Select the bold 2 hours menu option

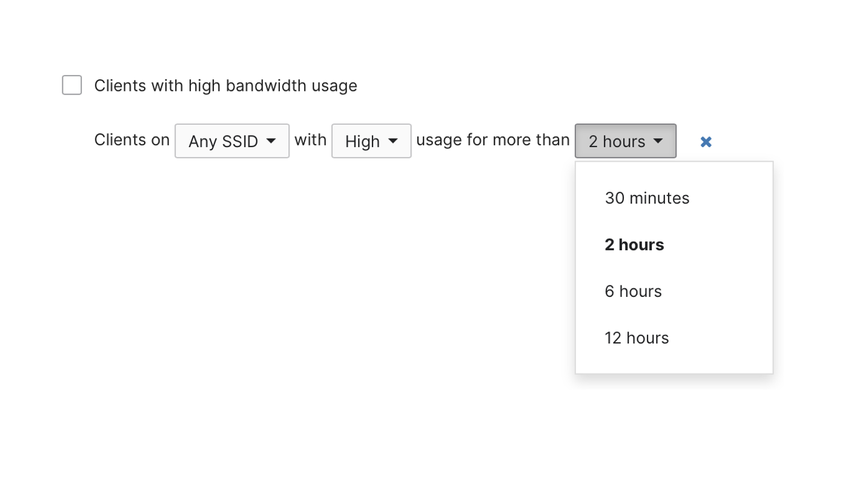click(x=634, y=245)
